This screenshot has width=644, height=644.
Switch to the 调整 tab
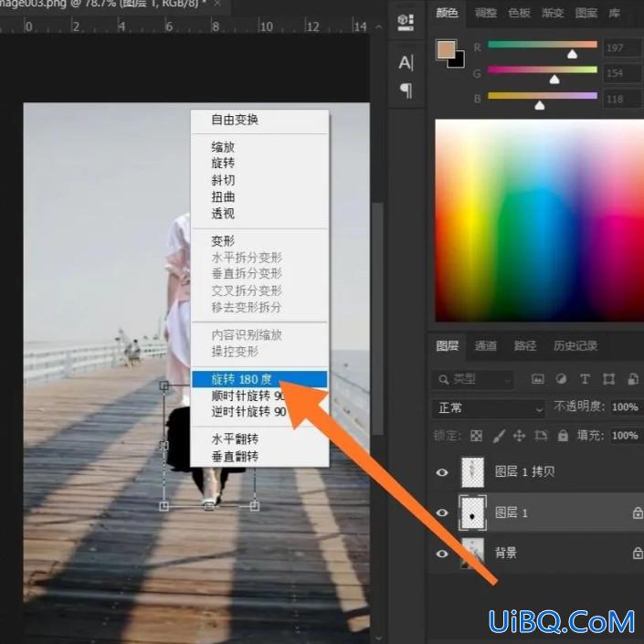click(486, 13)
